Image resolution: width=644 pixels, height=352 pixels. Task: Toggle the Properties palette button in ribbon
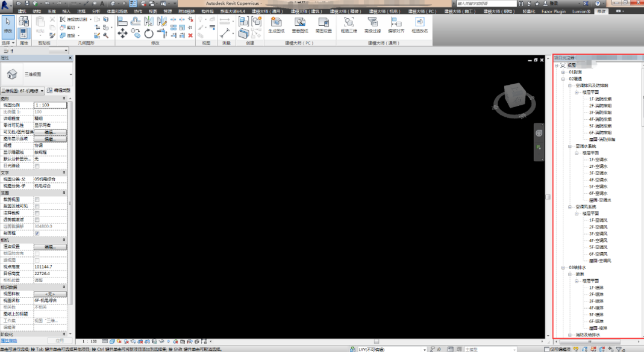point(24,33)
